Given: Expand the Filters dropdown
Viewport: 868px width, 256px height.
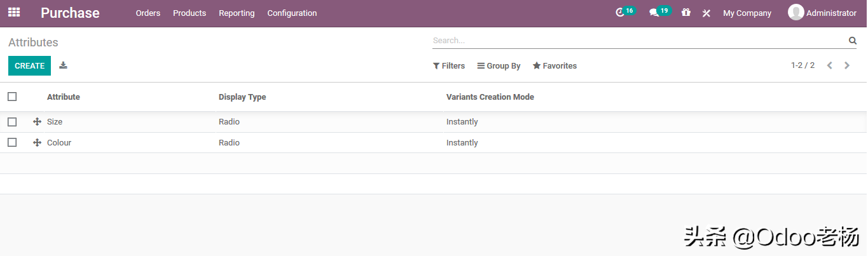Looking at the screenshot, I should point(449,66).
